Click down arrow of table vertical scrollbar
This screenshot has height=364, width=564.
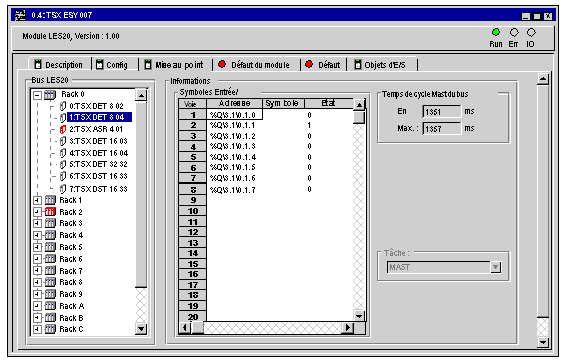pos(359,316)
